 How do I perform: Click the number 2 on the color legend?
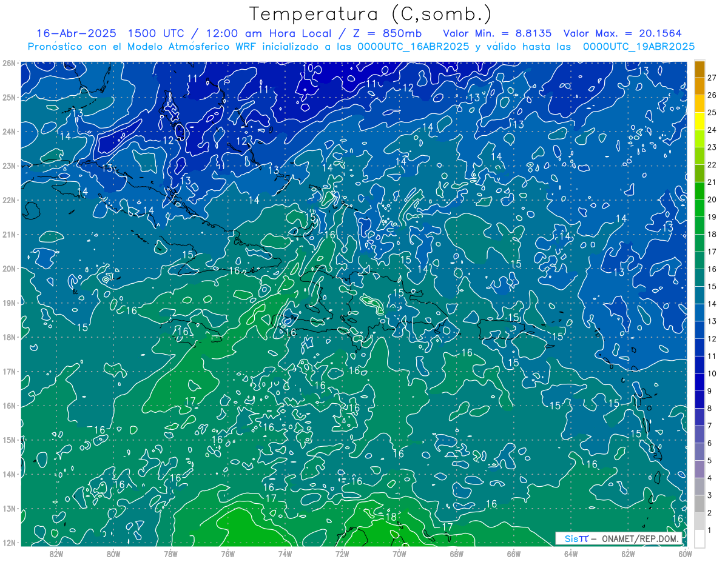click(710, 512)
